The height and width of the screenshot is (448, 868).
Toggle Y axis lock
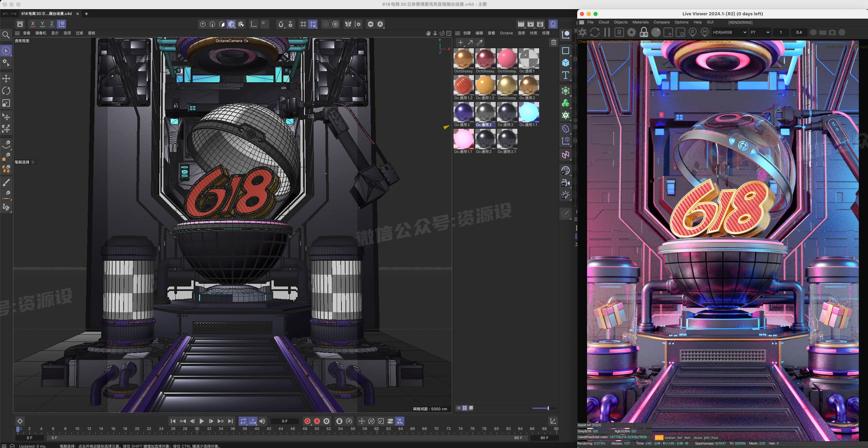42,24
